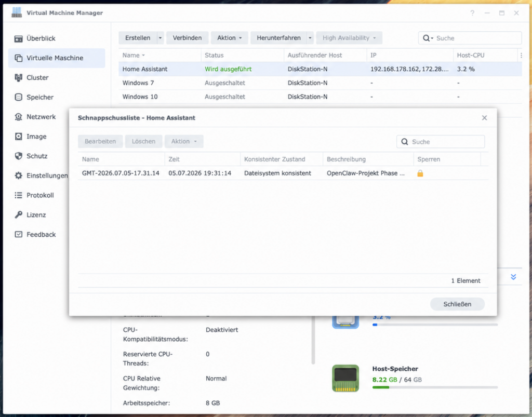
Task: Open the Überblick sidebar icon
Action: (x=18, y=38)
